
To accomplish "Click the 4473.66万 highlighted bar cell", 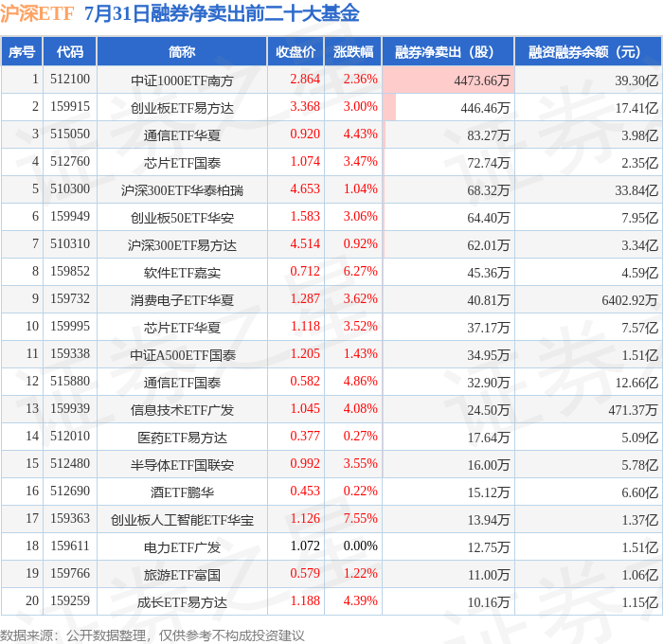I will pos(448,80).
